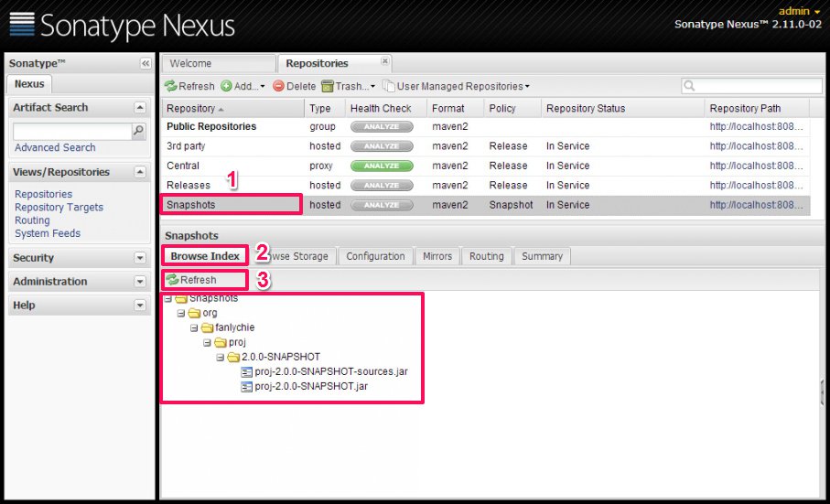
Task: Collapse the org folder node
Action: click(x=181, y=313)
